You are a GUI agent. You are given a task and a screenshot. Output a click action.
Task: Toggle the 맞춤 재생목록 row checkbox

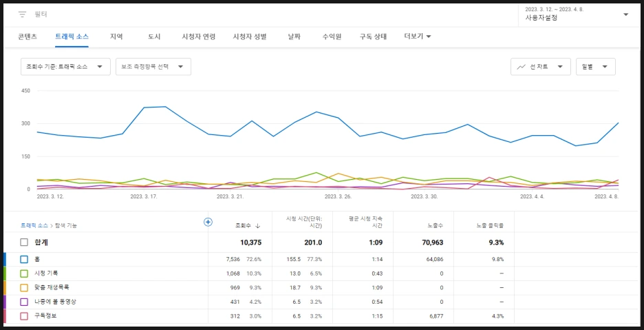pyautogui.click(x=24, y=287)
